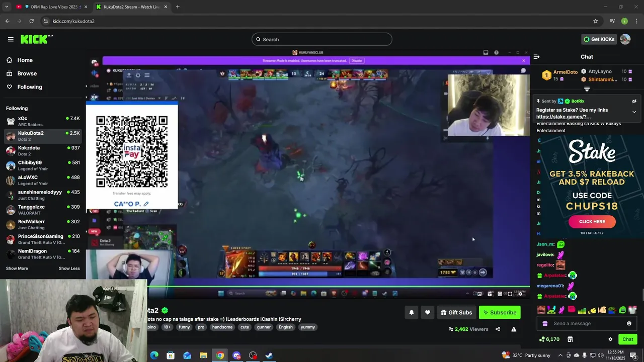This screenshot has height=362, width=644.
Task: Open Chrome three-dot menu
Action: pos(637,21)
